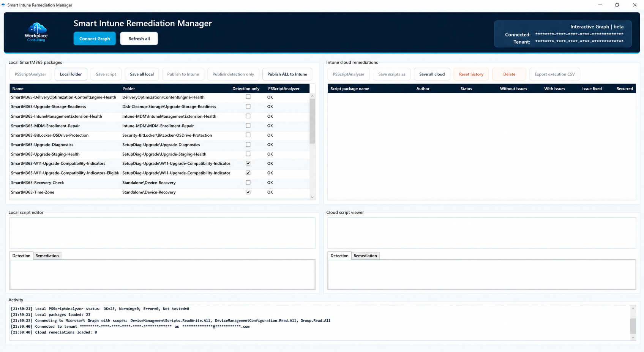The width and height of the screenshot is (644, 352).
Task: Select the SmartM365-Time-Zone package name
Action: click(33, 192)
